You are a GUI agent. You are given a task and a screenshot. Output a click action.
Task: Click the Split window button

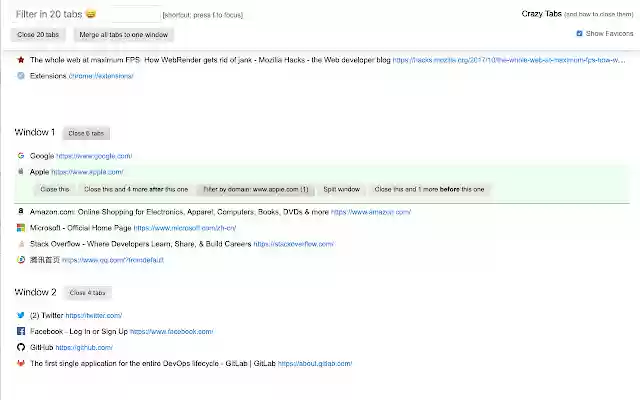click(342, 189)
